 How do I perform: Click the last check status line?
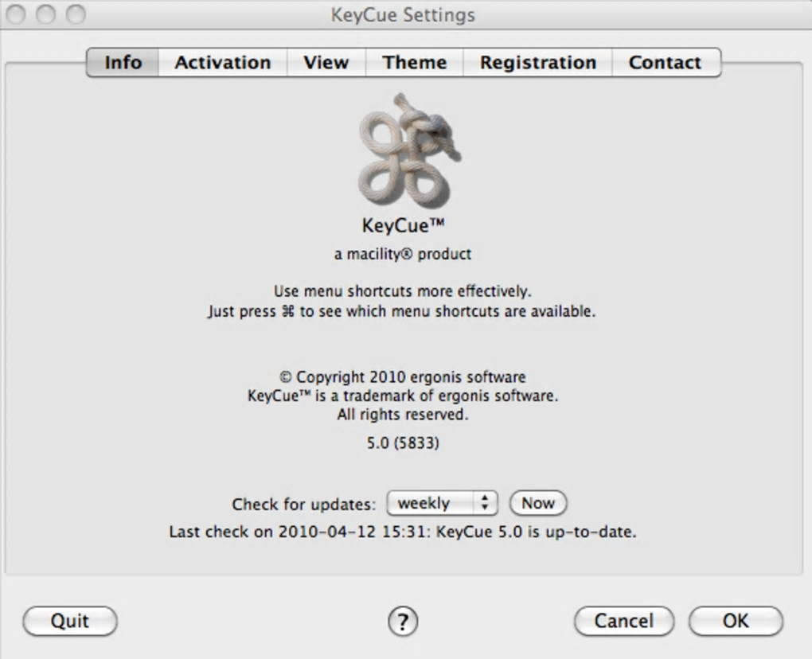[x=402, y=532]
